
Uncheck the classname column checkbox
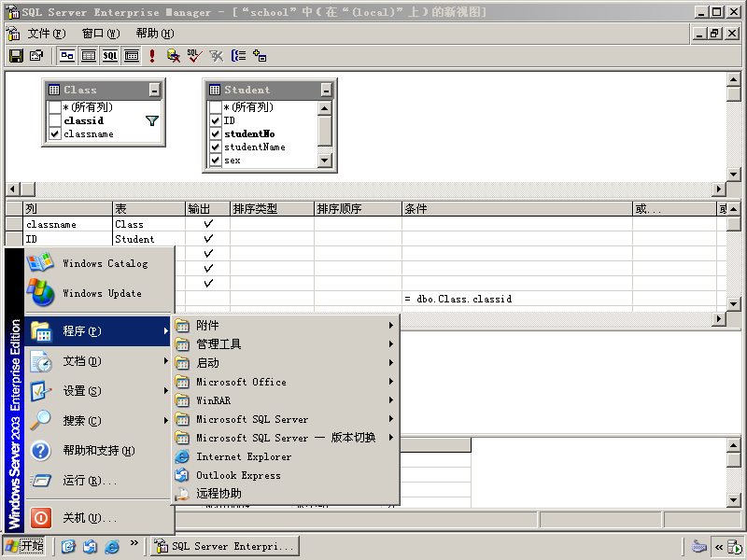[55, 133]
